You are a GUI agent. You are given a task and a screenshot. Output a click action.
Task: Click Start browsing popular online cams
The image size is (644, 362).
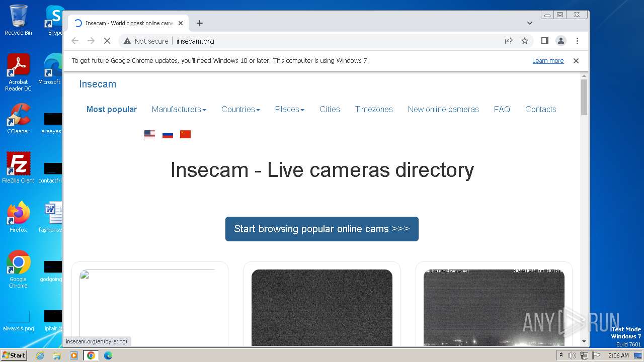322,229
